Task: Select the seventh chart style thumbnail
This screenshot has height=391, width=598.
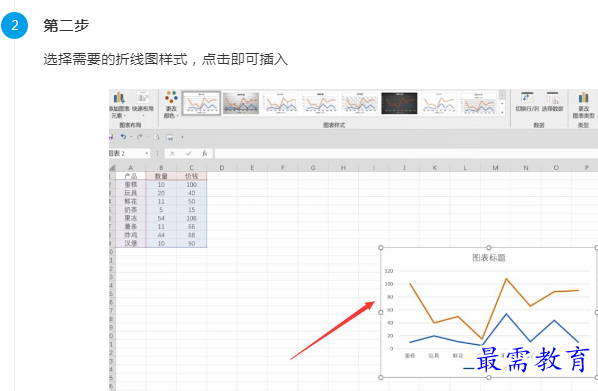Action: (x=439, y=103)
